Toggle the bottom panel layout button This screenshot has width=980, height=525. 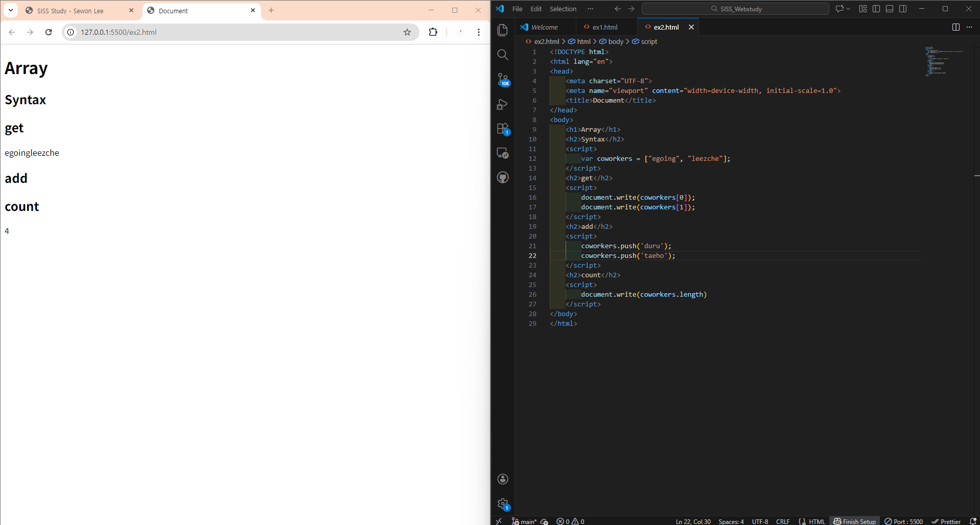coord(890,9)
